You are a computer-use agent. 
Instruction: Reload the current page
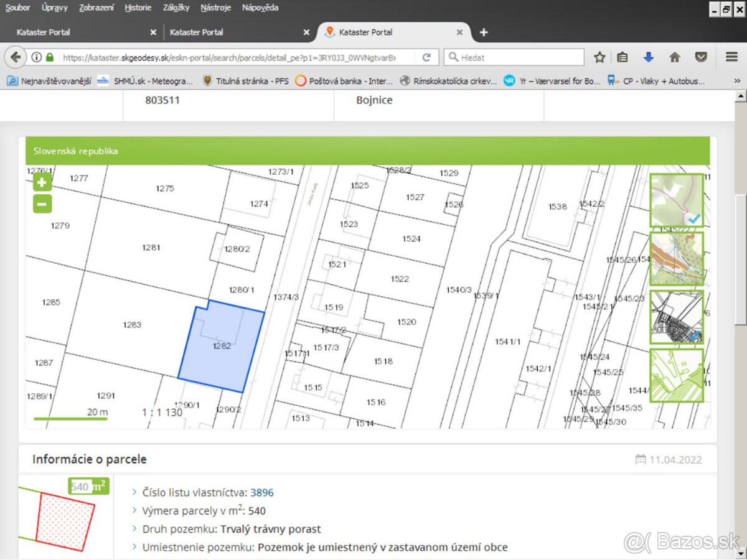pyautogui.click(x=426, y=57)
